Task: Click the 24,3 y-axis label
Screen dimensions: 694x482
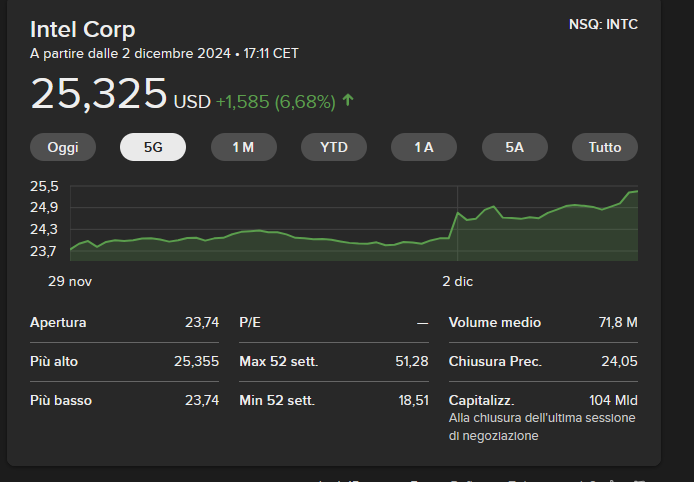Action: point(44,229)
